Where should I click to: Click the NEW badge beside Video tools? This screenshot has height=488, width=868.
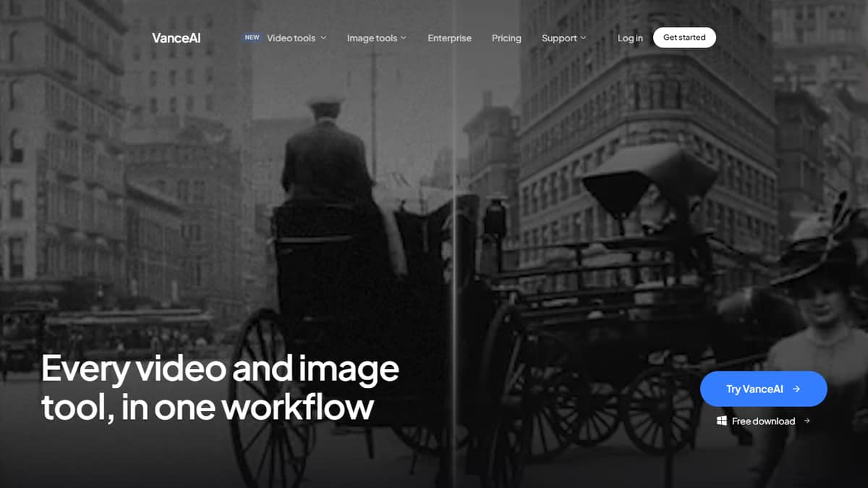pos(252,38)
